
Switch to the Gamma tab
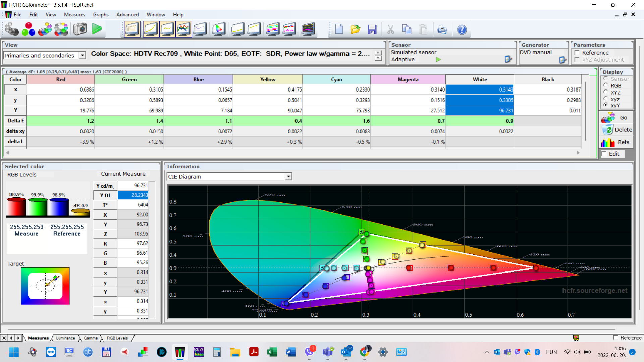tap(91, 338)
